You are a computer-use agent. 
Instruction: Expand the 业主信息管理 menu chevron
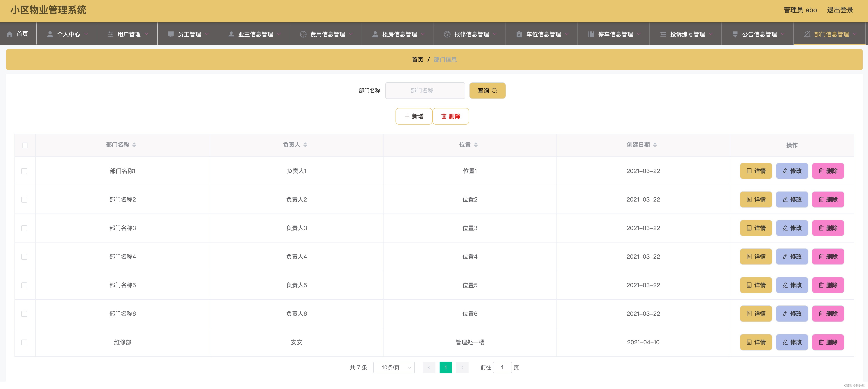point(279,34)
